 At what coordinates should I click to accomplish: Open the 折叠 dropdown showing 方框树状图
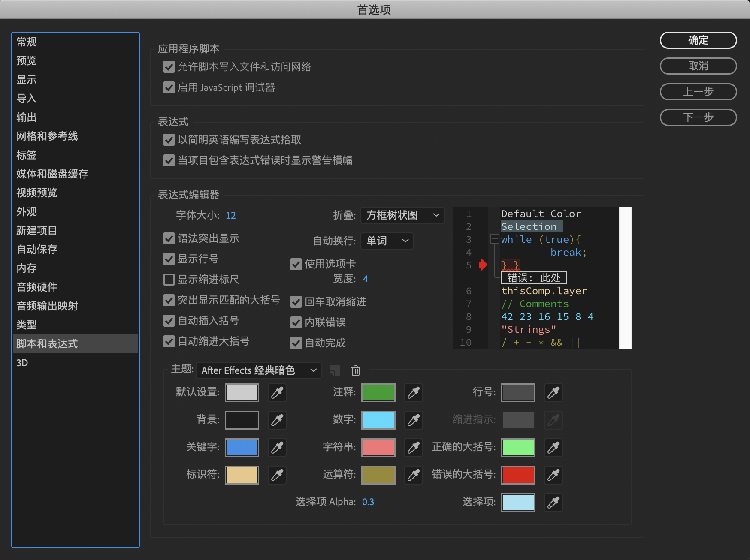coord(402,215)
